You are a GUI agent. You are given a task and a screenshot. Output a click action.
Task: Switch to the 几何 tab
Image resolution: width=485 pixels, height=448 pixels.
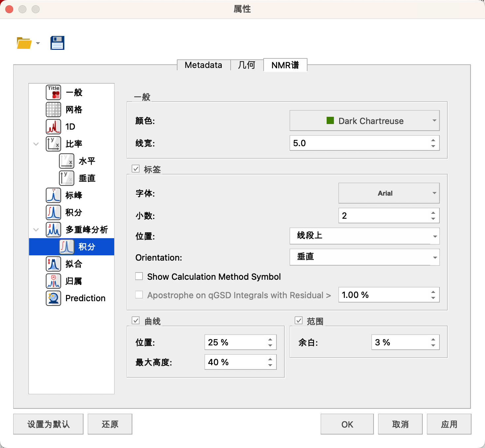[247, 65]
